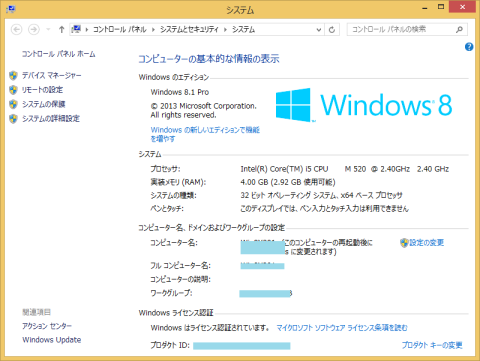The image size is (480, 361).
Task: Click the Forward navigation arrow
Action: (34, 30)
